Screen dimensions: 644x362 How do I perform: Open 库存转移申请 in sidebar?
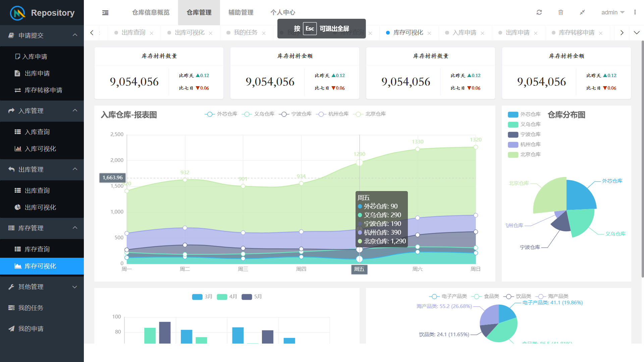[x=43, y=90]
